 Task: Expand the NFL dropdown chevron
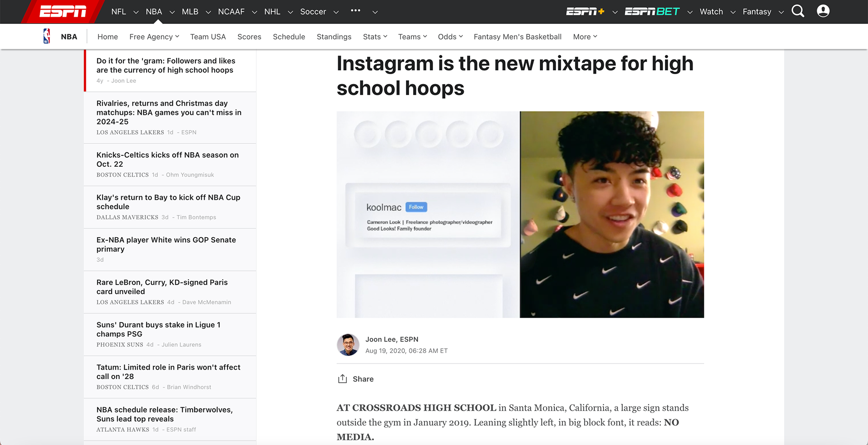point(136,12)
